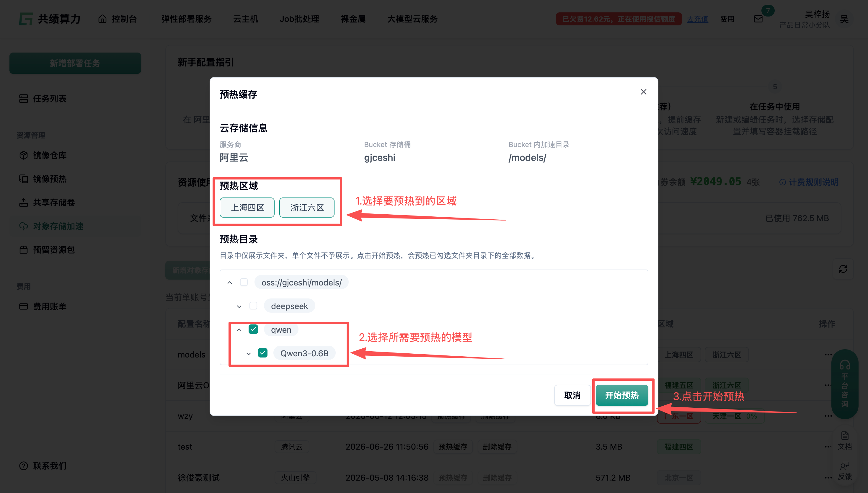Image resolution: width=868 pixels, height=493 pixels.
Task: Open the 裸金属 menu
Action: (353, 19)
